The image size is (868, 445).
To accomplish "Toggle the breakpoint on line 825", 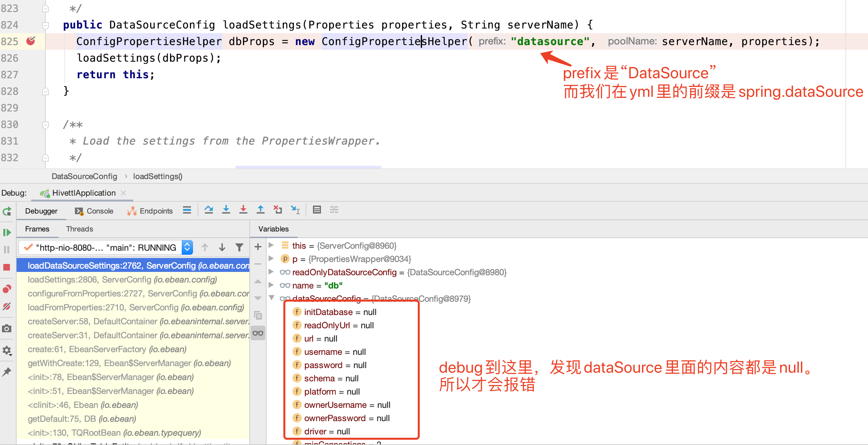I will 31,41.
